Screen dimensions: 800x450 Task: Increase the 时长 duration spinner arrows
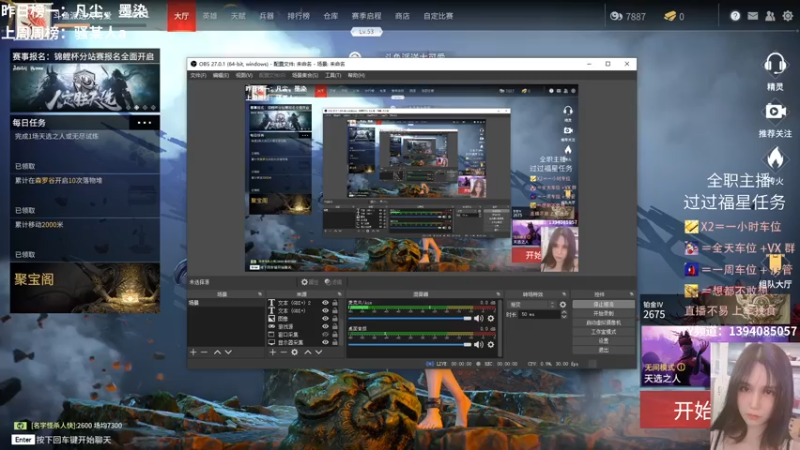pos(564,312)
